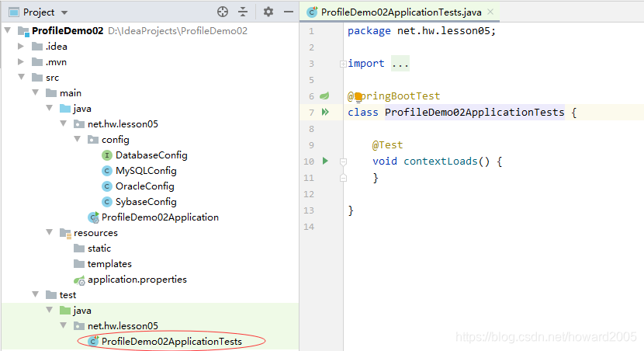
Task: Expand the .mvn folder
Action: (x=20, y=61)
